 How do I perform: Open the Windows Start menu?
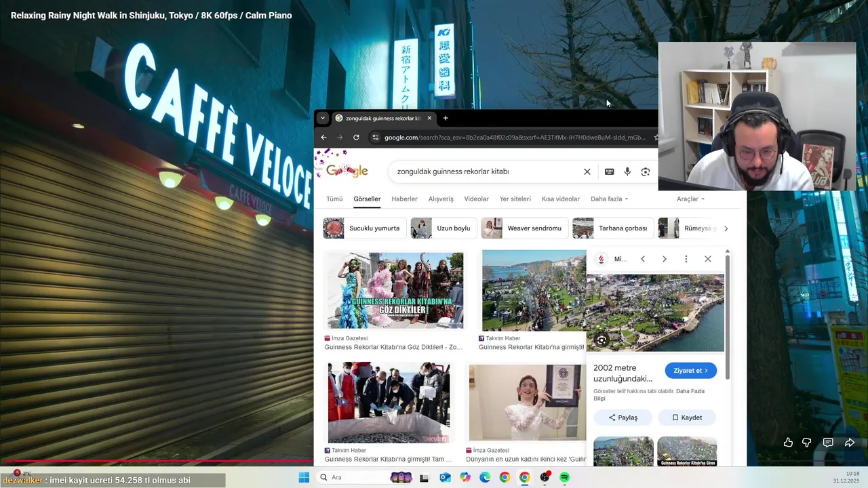point(304,477)
